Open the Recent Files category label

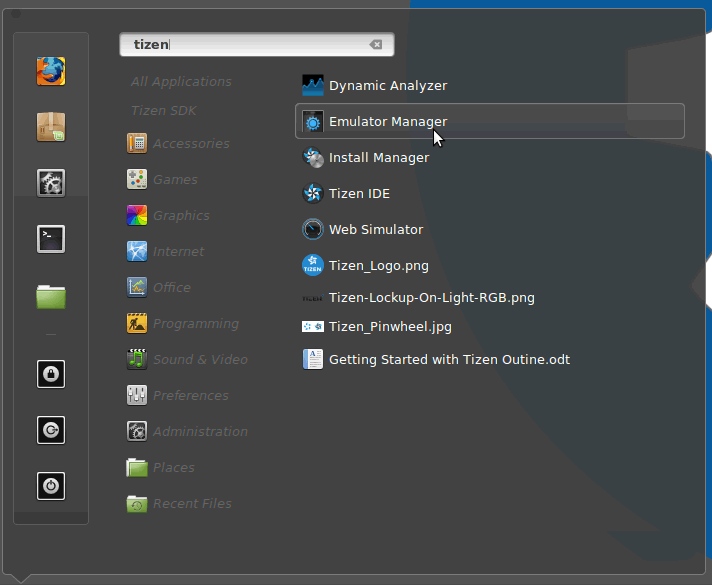pos(192,503)
